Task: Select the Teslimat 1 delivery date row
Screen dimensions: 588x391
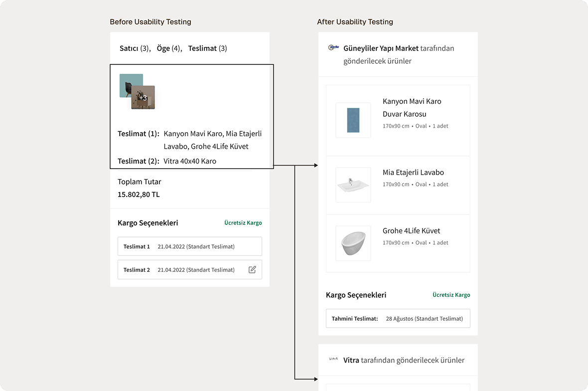Action: [x=189, y=246]
